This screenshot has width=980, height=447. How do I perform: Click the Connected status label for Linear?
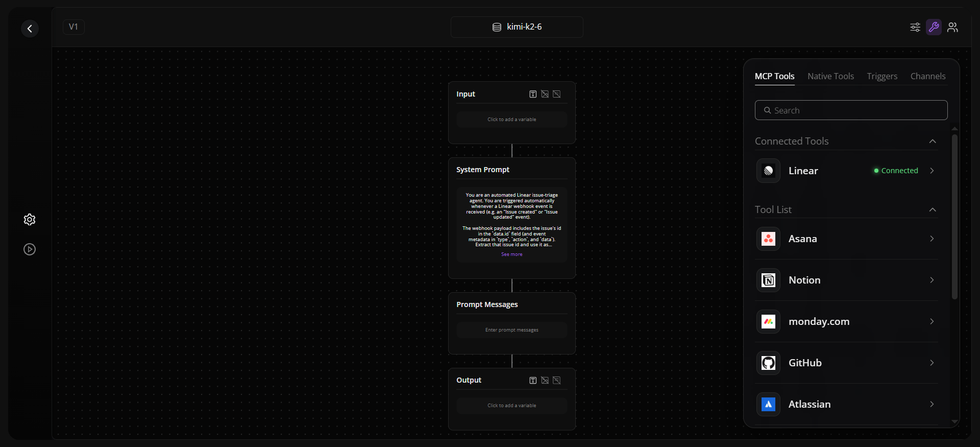896,171
